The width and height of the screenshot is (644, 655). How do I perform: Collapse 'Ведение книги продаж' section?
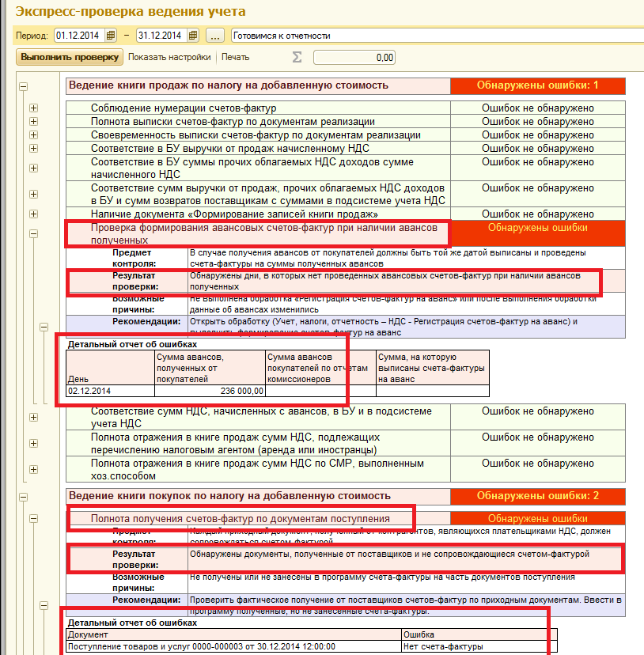pyautogui.click(x=23, y=87)
